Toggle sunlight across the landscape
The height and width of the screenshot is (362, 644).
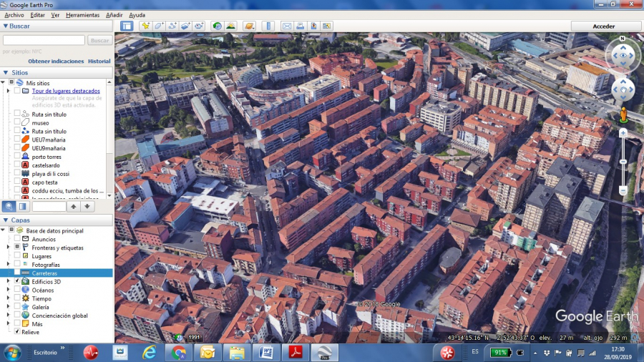pyautogui.click(x=230, y=26)
